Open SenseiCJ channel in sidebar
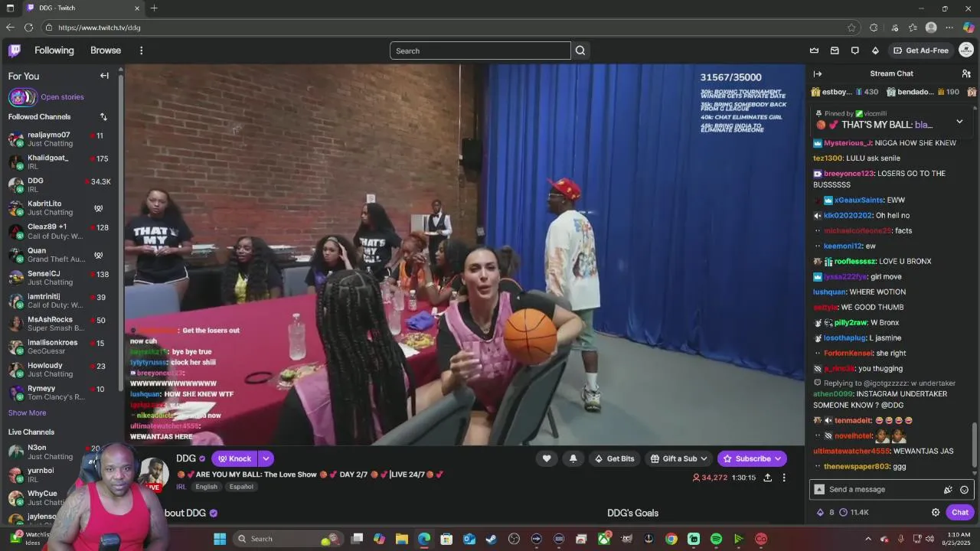The height and width of the screenshot is (551, 980). coord(60,277)
